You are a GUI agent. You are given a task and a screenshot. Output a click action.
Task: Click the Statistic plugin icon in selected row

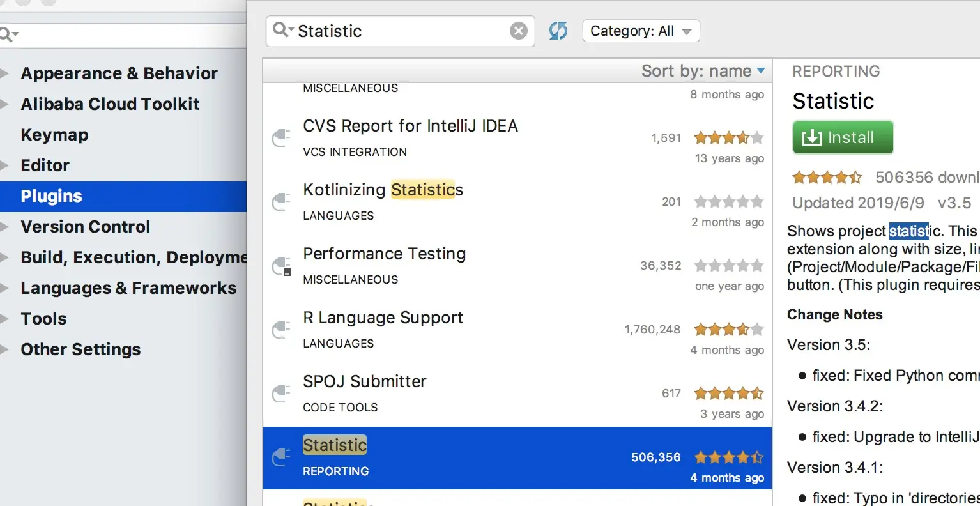tap(281, 457)
